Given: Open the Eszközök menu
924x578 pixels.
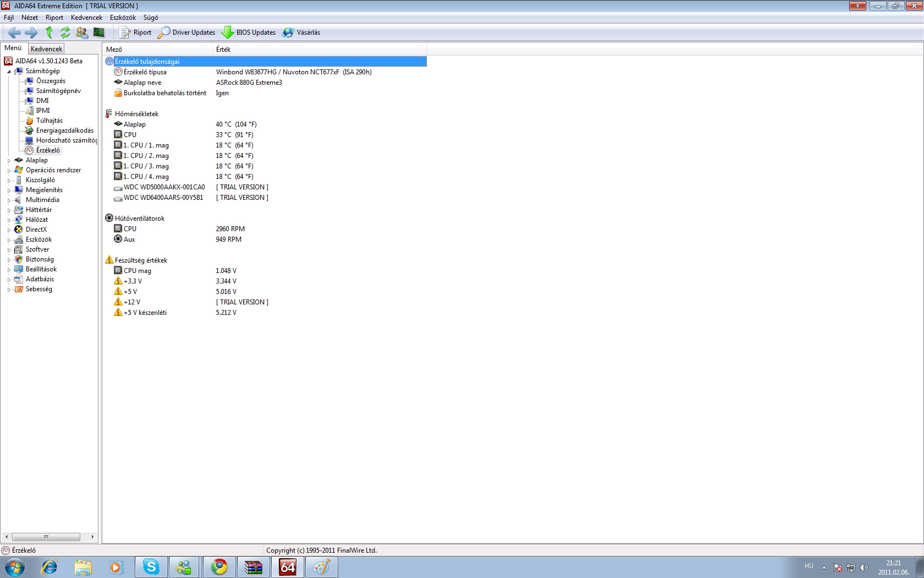Looking at the screenshot, I should [x=123, y=18].
